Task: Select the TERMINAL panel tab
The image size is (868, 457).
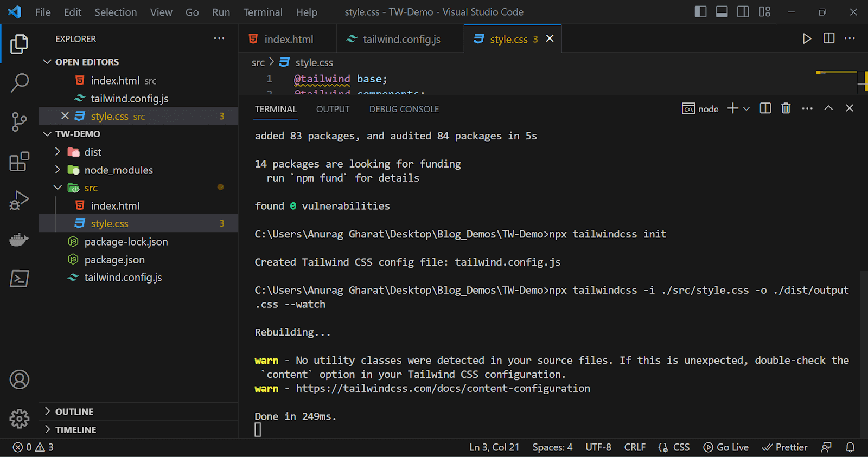Action: 276,109
